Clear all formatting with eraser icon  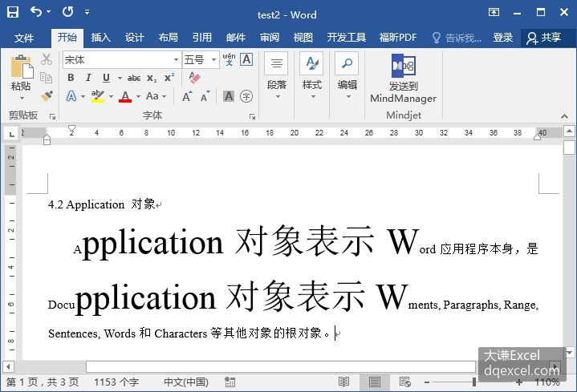pyautogui.click(x=194, y=78)
